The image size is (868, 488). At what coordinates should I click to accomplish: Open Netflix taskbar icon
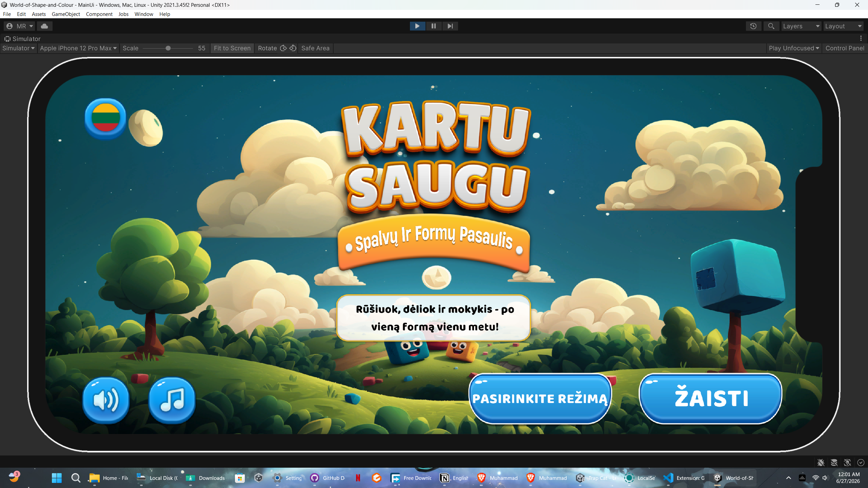click(358, 478)
